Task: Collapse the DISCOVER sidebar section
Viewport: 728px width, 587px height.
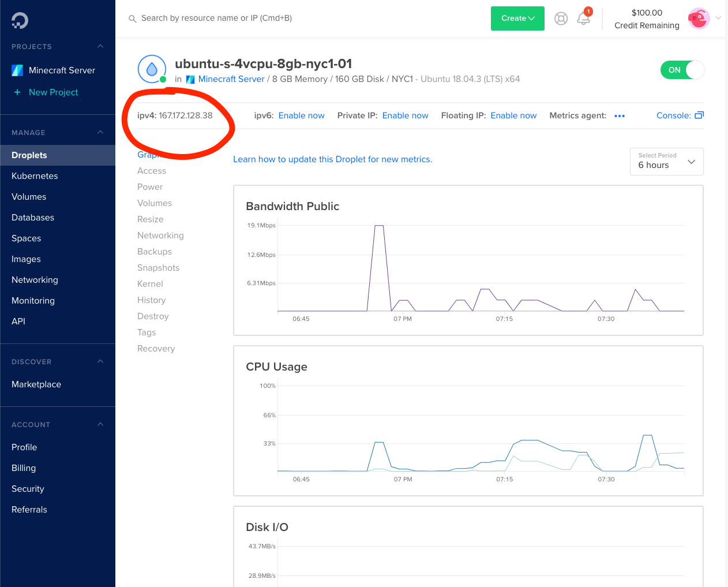Action: pos(100,361)
